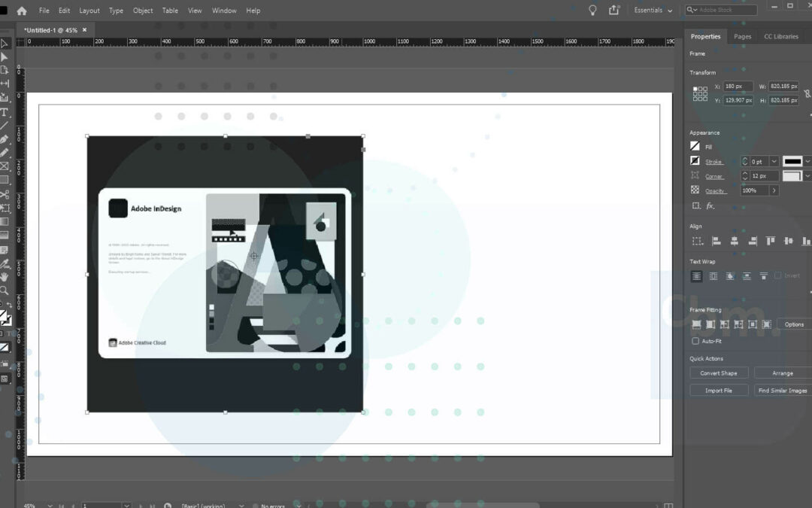Click the constrain proportions link icon
This screenshot has height=508, width=812.
click(807, 93)
